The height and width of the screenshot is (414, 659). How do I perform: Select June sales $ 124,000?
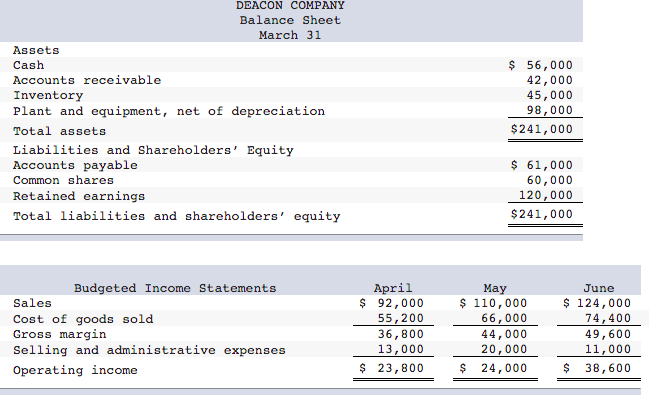pos(597,303)
